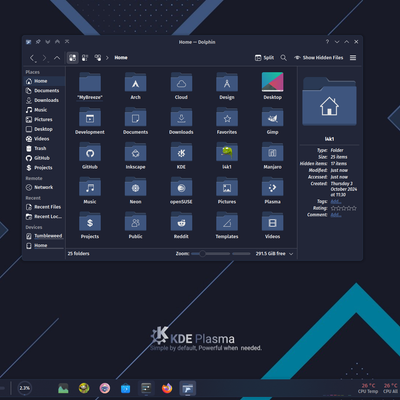Viewport: 400px width, 400px height.
Task: Go back with the left arrow button
Action: point(32,58)
